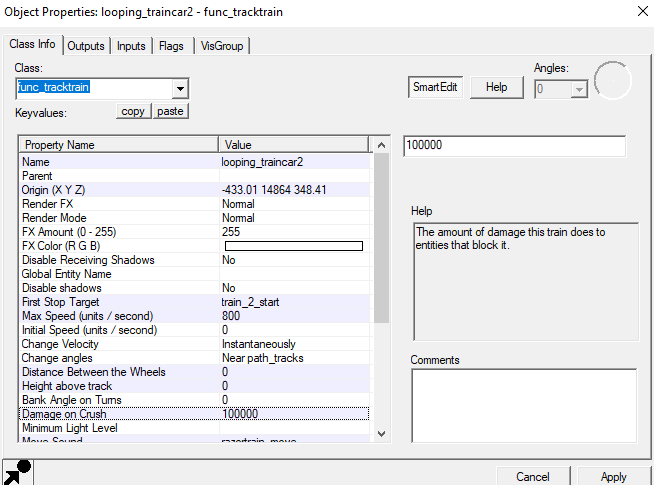Select the First Stop Target row
The image size is (654, 485).
click(194, 302)
